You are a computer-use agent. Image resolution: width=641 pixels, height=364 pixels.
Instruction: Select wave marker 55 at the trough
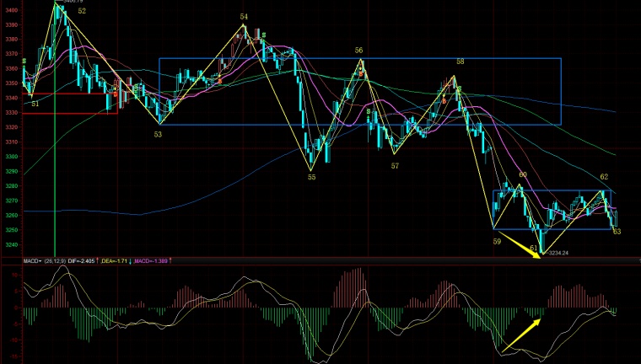(x=311, y=177)
